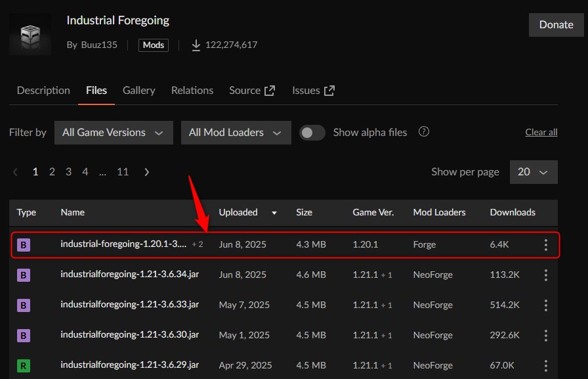Viewport: 588px width, 379px height.
Task: Click the help icon beside Show alpha files
Action: 424,132
